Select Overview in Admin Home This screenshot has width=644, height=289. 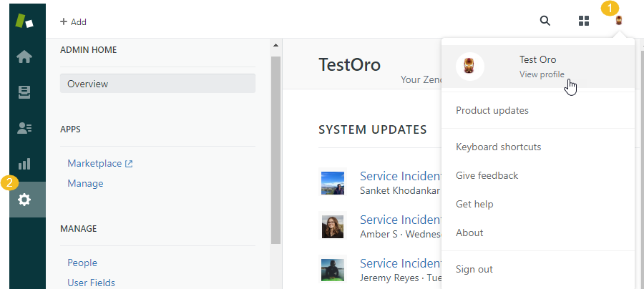click(x=157, y=84)
